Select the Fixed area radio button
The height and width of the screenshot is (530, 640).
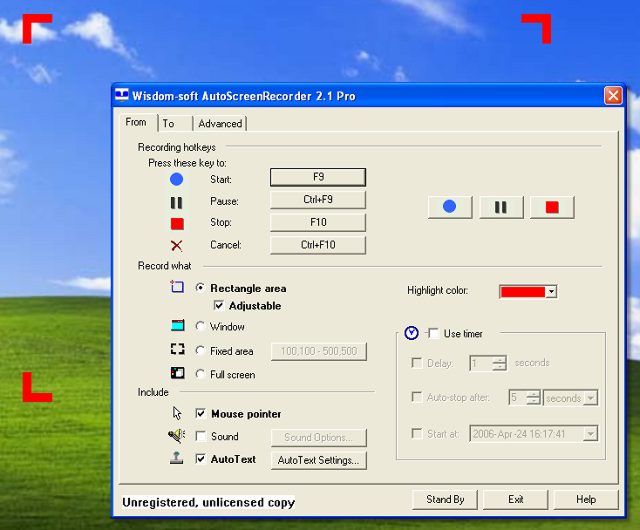pyautogui.click(x=200, y=350)
